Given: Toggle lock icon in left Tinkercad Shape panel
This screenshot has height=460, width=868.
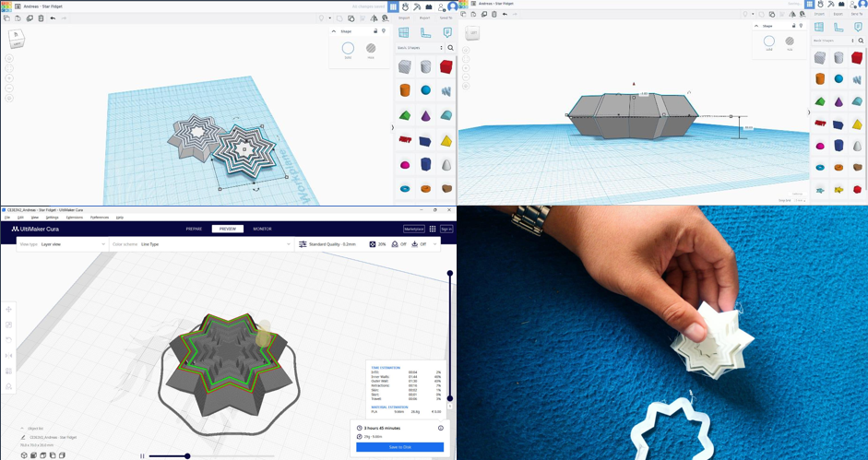Looking at the screenshot, I should 375,31.
